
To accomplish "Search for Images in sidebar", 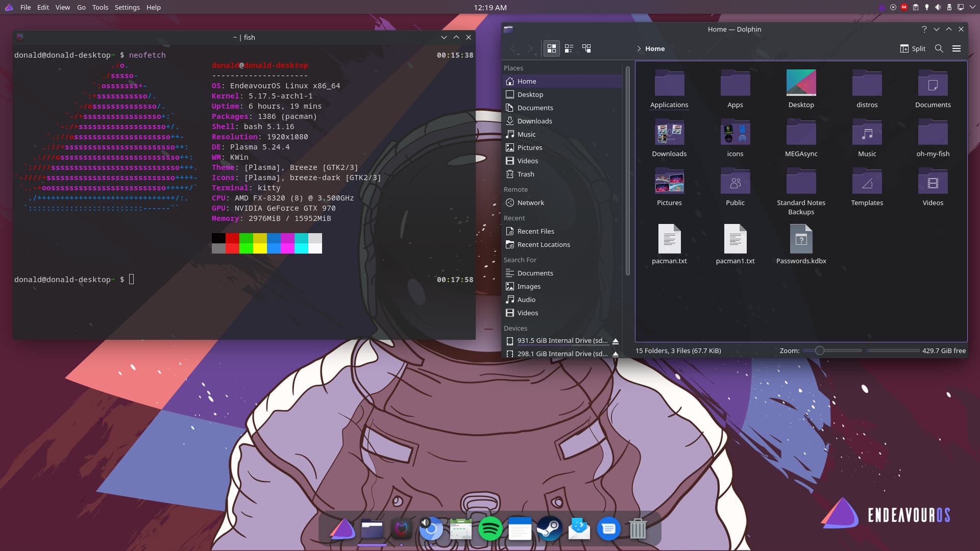I will [x=562, y=286].
